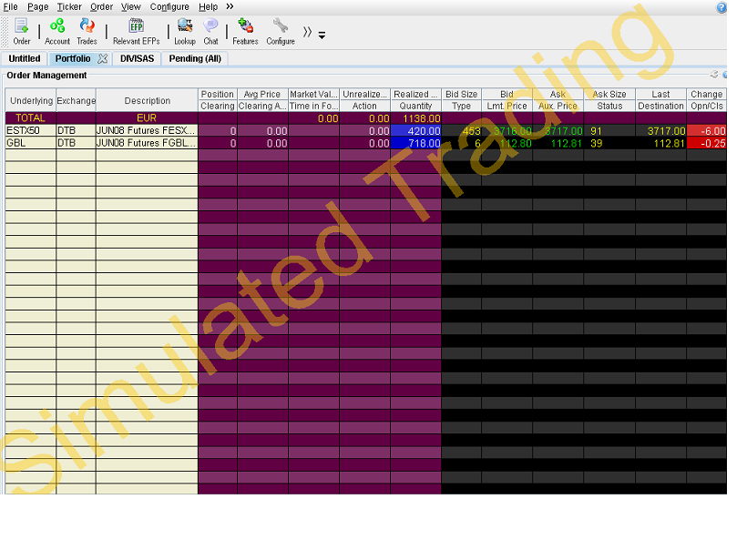747x560 pixels.
Task: Click the Ask Size column header
Action: click(609, 95)
